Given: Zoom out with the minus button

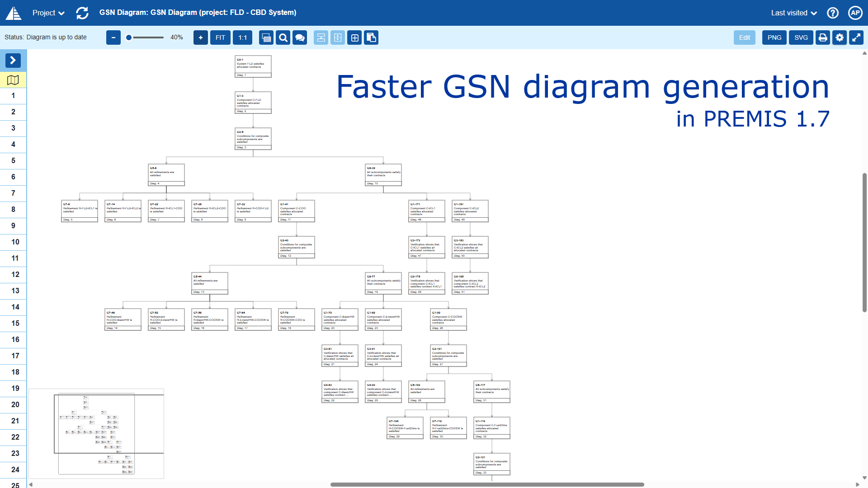Looking at the screenshot, I should coord(113,38).
